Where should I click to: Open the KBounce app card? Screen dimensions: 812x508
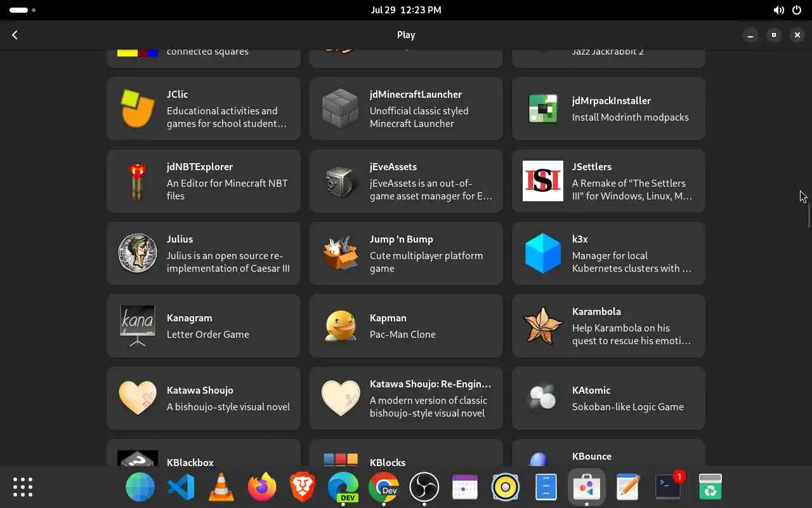[x=608, y=453]
